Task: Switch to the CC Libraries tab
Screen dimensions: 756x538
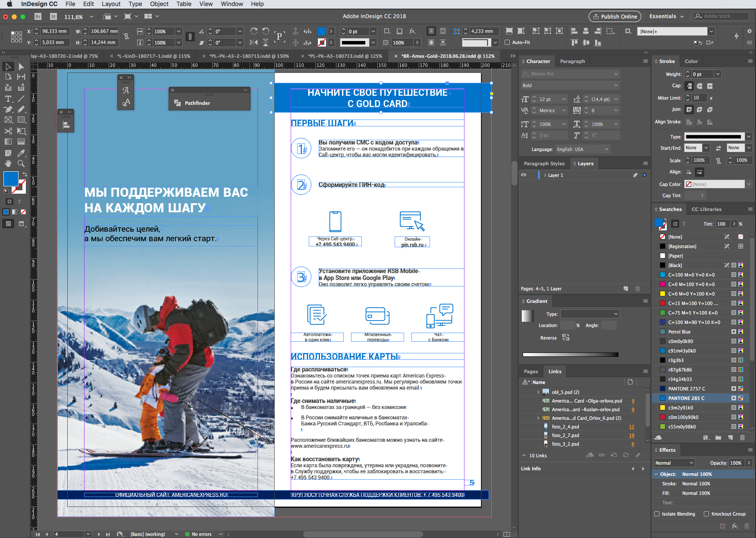Action: pos(706,209)
